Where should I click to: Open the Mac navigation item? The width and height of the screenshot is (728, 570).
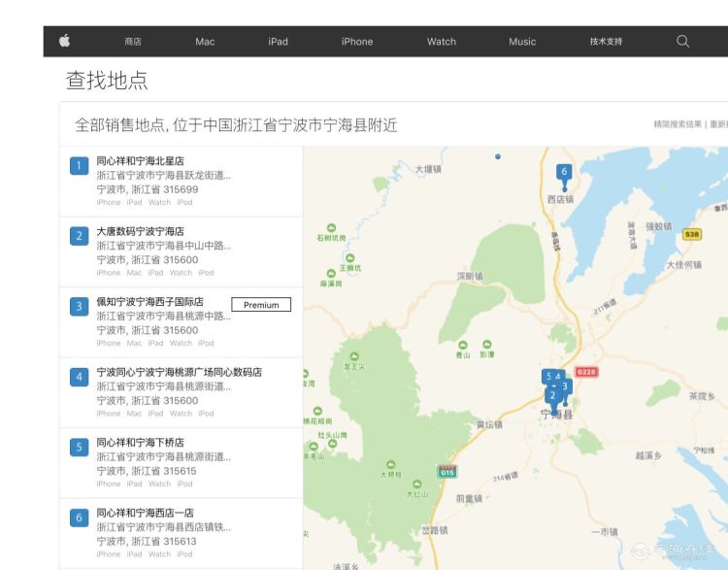click(205, 42)
